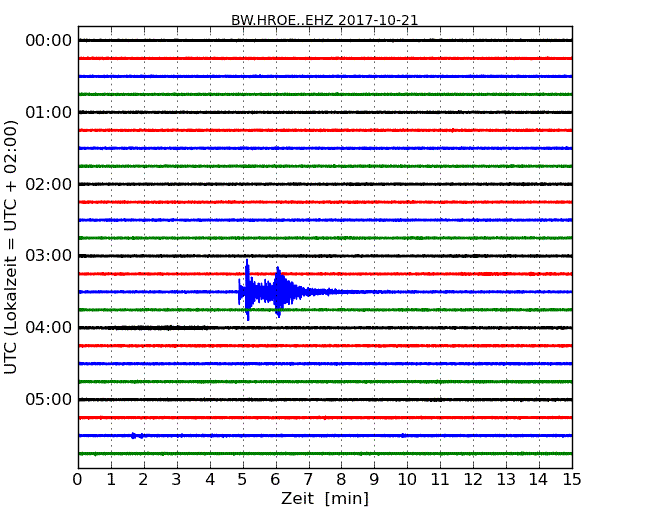
Task: Click the small blue spike in the 05:30 trace
Action: 133,435
